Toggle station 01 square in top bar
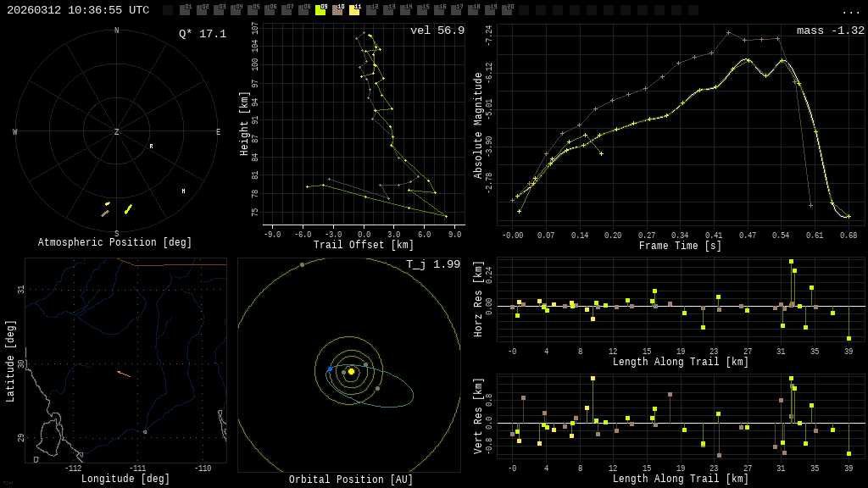The height and width of the screenshot is (488, 868). coord(185,10)
